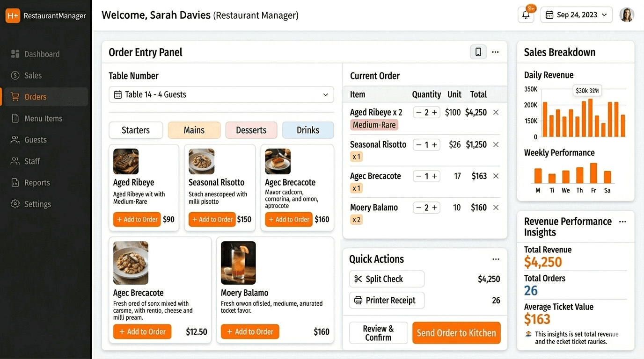
Task: Open the Sep 24, 2023 date selector
Action: coord(576,14)
